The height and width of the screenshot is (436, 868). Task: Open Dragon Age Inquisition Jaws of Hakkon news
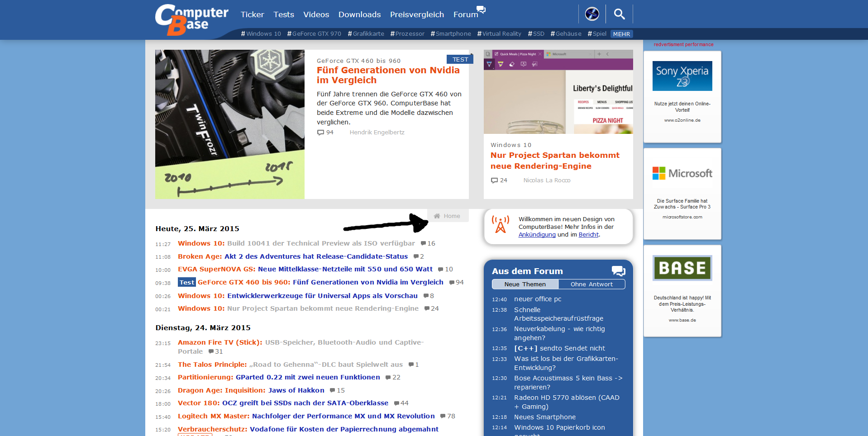[251, 390]
